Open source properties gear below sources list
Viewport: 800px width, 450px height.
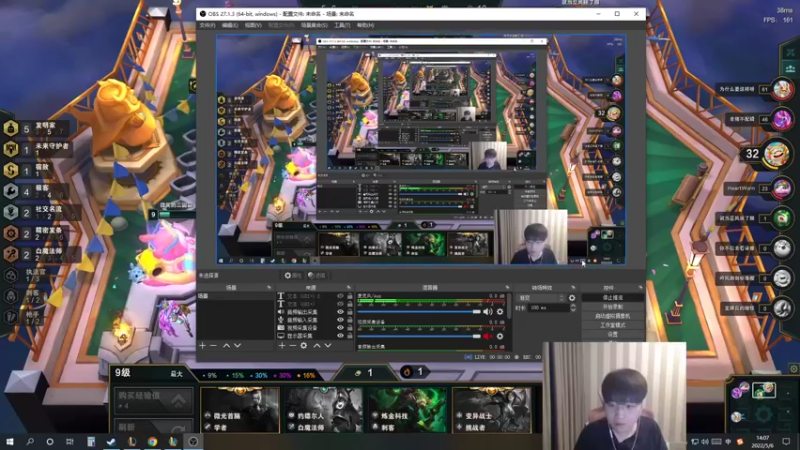304,345
